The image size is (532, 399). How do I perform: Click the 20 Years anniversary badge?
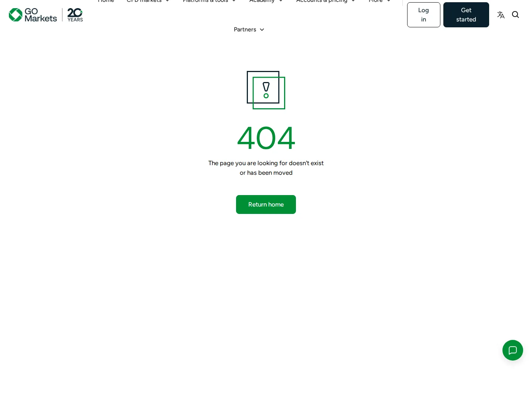point(75,15)
